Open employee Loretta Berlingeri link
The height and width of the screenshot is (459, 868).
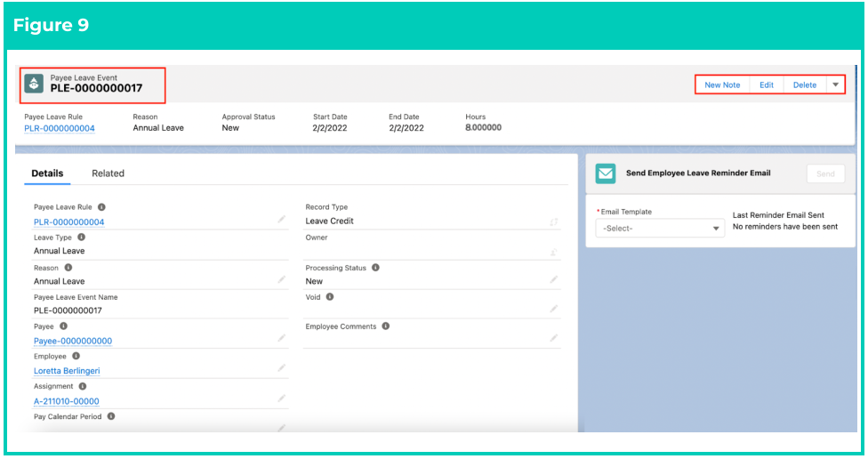[67, 371]
